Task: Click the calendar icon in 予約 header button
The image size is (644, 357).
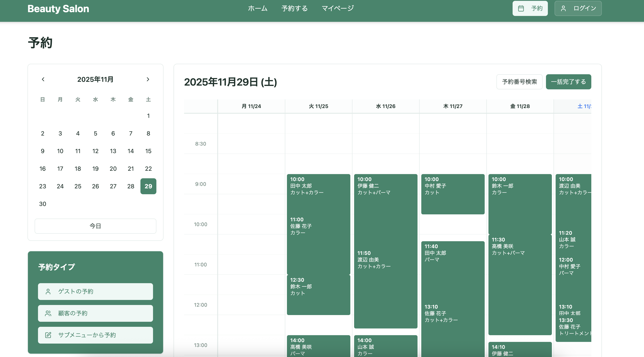Action: pyautogui.click(x=521, y=8)
